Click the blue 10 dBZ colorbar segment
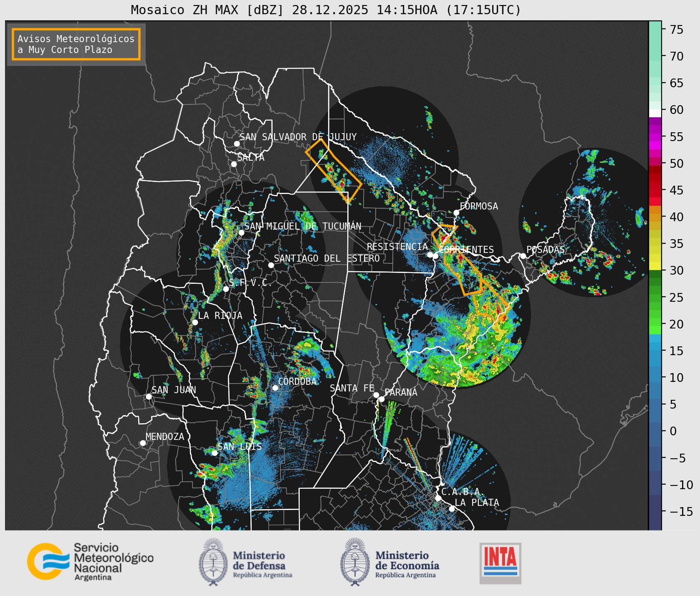 click(x=655, y=375)
